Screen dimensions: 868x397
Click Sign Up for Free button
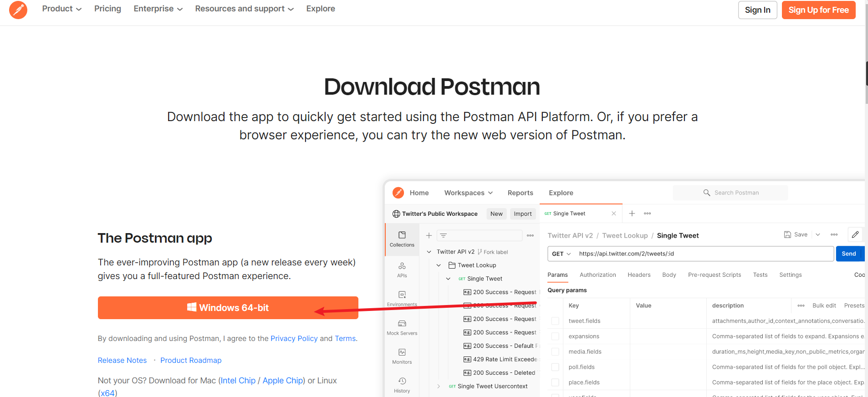tap(819, 10)
